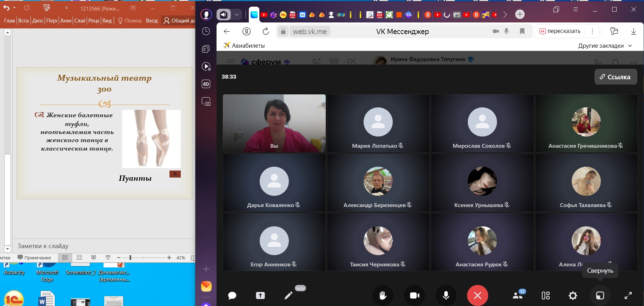The height and width of the screenshot is (306, 644).
Task: Click Общий доступ share button in PowerPoint
Action: click(x=179, y=21)
